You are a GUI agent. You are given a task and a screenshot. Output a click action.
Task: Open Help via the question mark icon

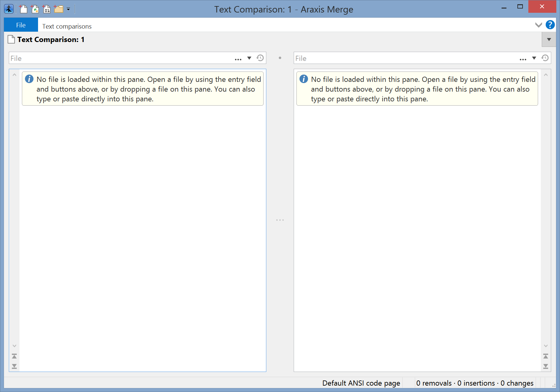pyautogui.click(x=550, y=25)
